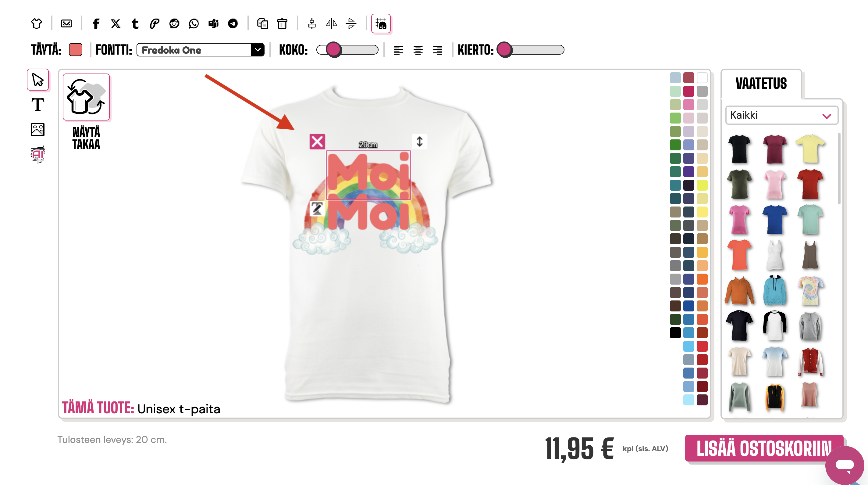
Task: Expand the Kaikki category dropdown
Action: [x=781, y=115]
